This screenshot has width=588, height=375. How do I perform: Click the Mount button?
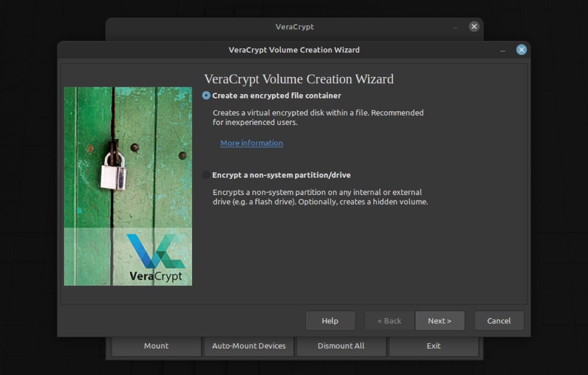[x=156, y=346]
